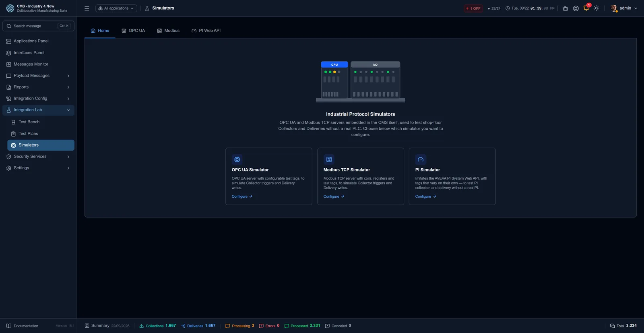Click the Collections download icon

coord(141,326)
